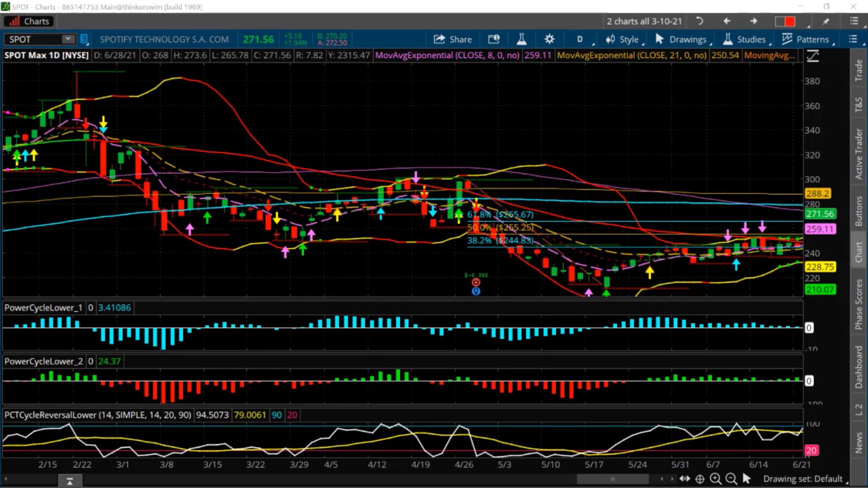Click the zoom out magnifier icon

coord(731,479)
